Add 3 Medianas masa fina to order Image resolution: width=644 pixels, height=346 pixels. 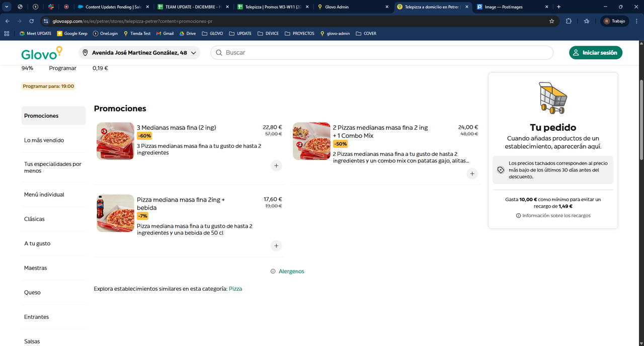pos(276,165)
